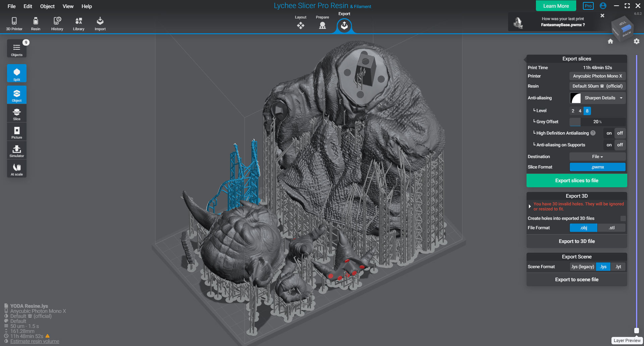Open the Object menu
Viewport: 644px width, 346px height.
(47, 6)
